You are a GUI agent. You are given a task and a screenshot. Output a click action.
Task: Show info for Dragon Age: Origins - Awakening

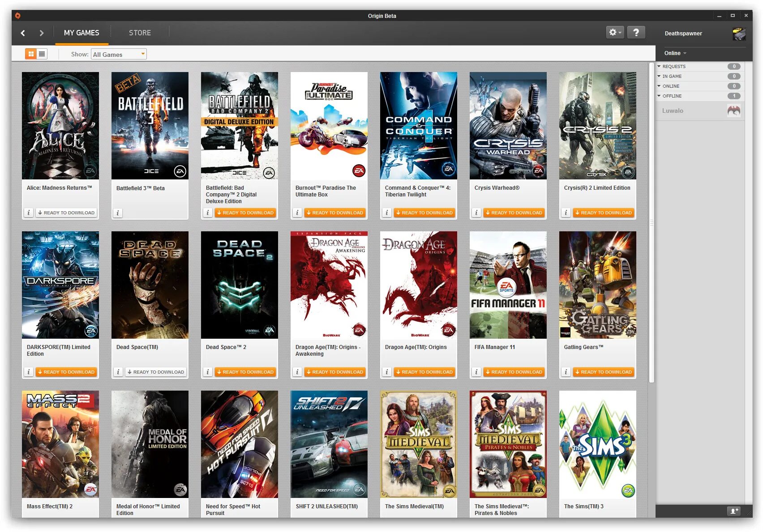point(297,372)
